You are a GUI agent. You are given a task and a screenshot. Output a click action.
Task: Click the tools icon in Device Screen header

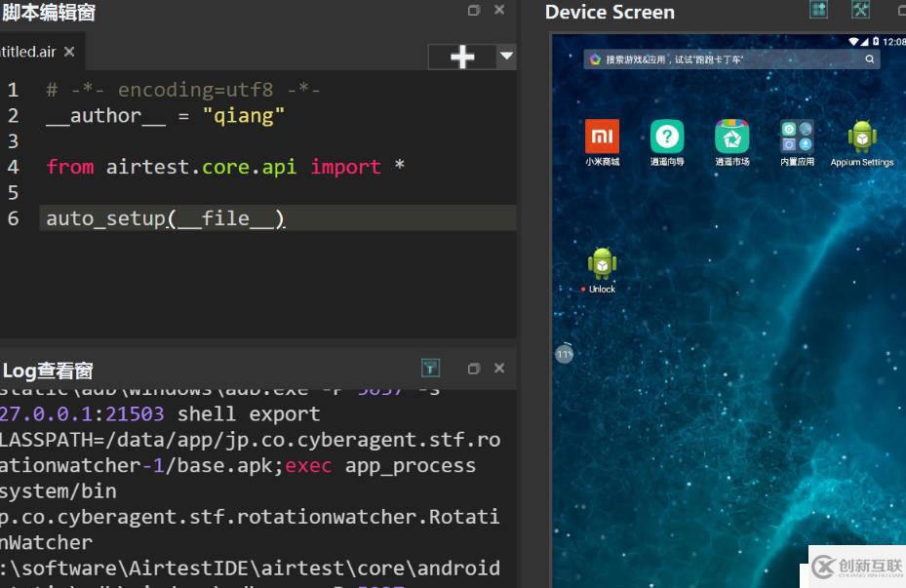[x=861, y=9]
